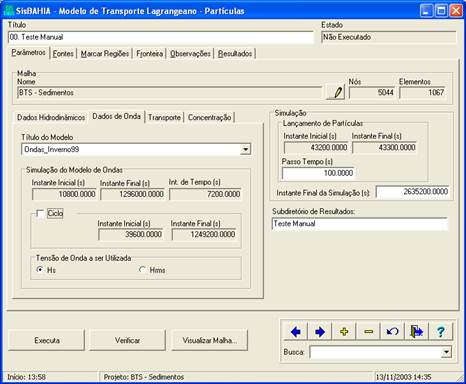This screenshot has height=384, width=466.
Task: Click status bar 'Projeto: BTS - Sedimentos'
Action: tap(144, 377)
